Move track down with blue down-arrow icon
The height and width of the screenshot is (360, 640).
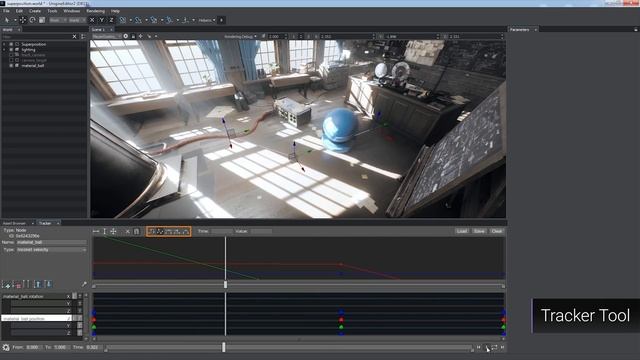[x=48, y=284]
